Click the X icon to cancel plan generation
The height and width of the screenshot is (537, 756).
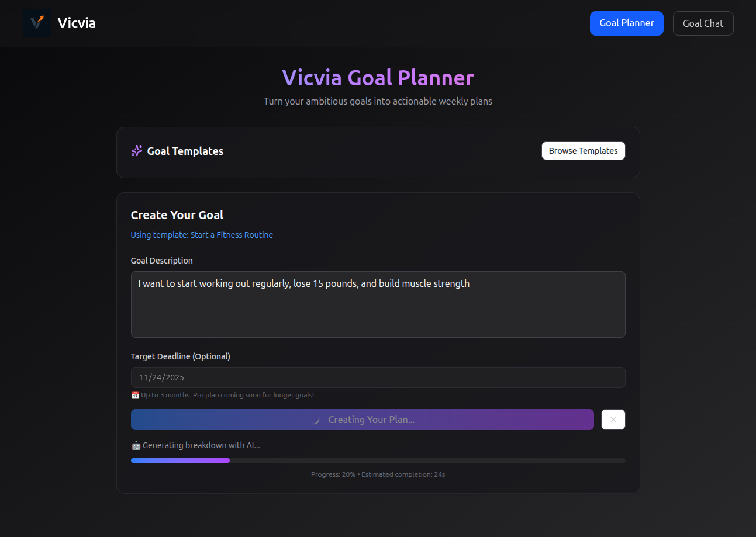point(613,420)
